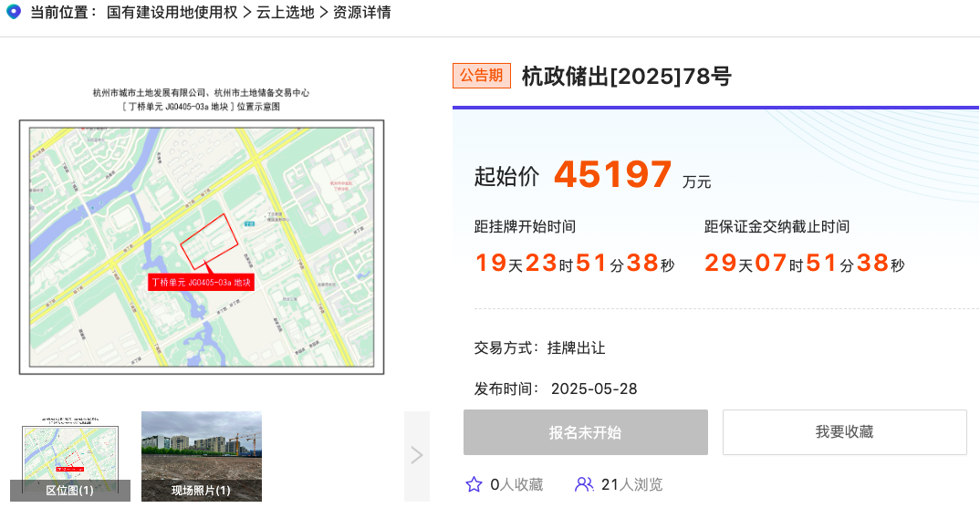The height and width of the screenshot is (508, 980).
Task: Click the blue location pin icon
Action: [x=13, y=12]
